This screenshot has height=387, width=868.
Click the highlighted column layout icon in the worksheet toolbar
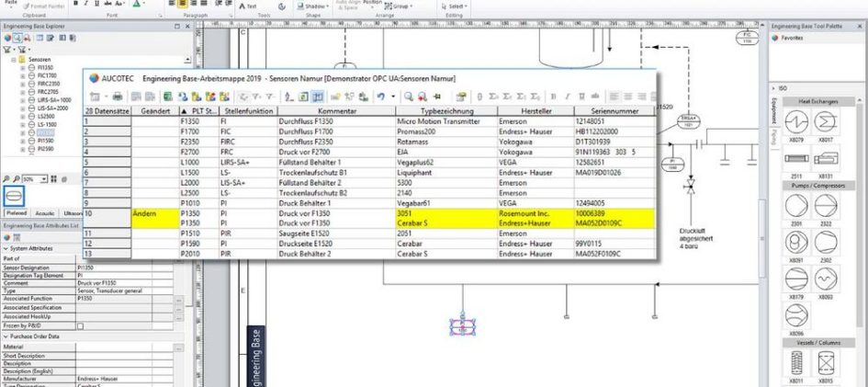[x=318, y=97]
